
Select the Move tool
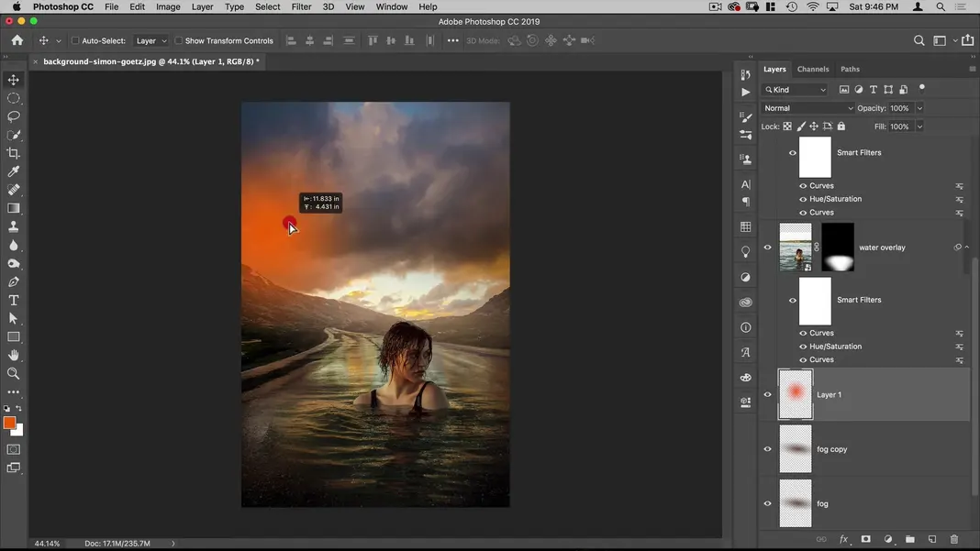(14, 80)
